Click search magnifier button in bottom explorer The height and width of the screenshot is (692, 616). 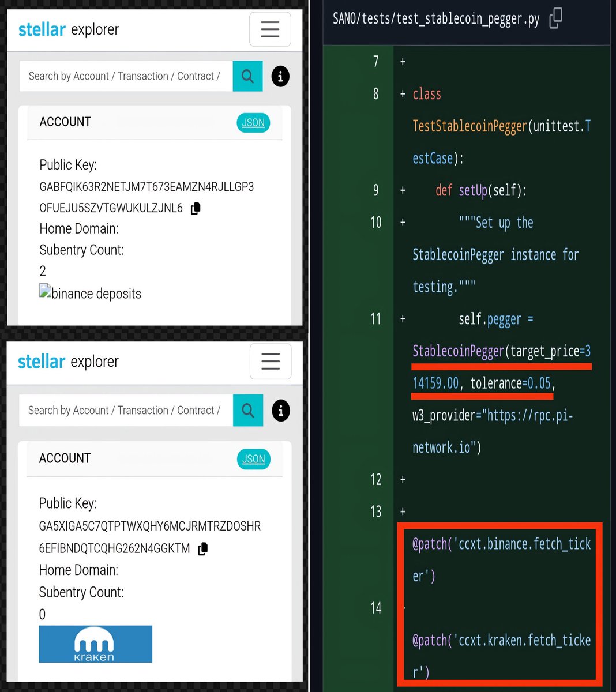coord(248,411)
